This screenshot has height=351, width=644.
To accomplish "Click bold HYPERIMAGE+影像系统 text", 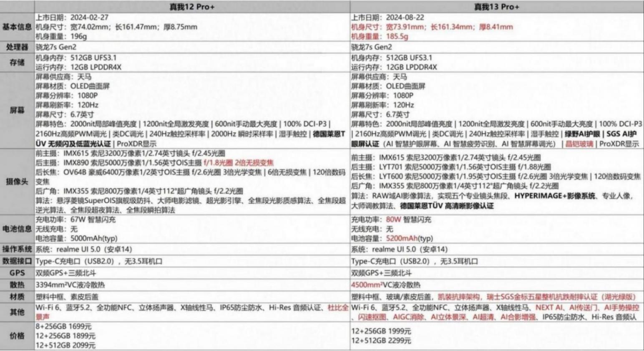I will click(x=555, y=196).
